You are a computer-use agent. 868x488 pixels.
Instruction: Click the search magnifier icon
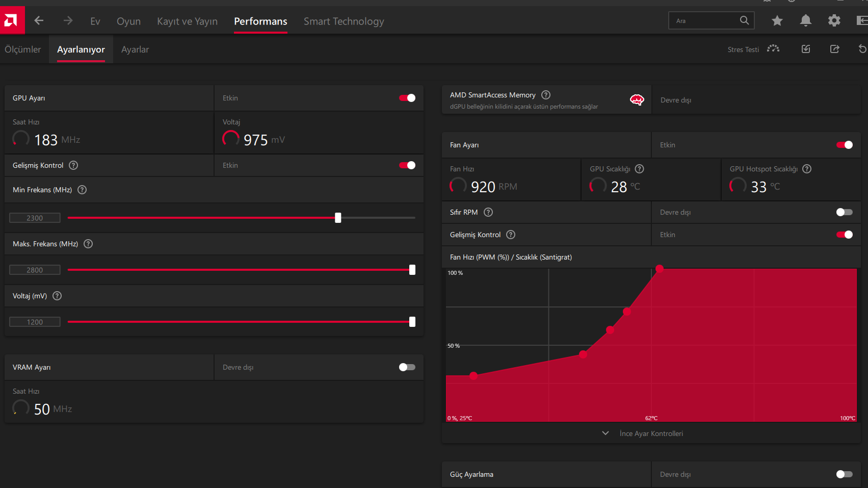click(x=744, y=20)
